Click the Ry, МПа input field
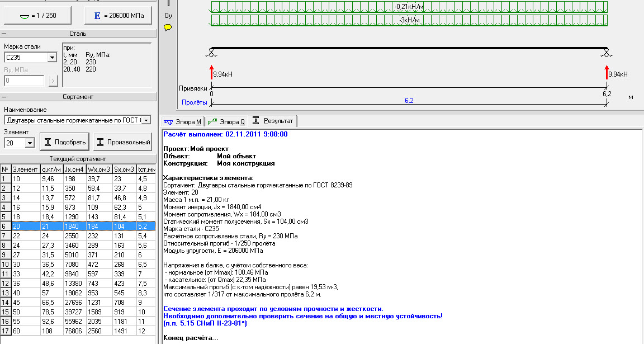644x344 pixels. (24, 81)
